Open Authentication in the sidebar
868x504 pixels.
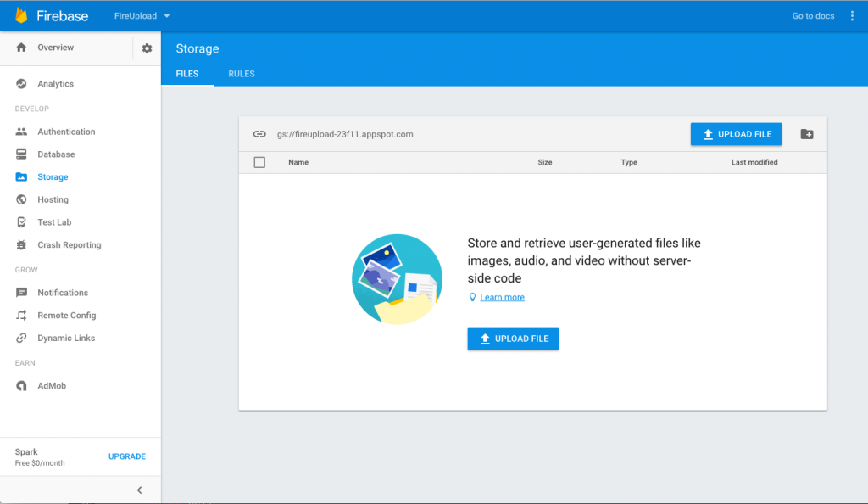[66, 132]
